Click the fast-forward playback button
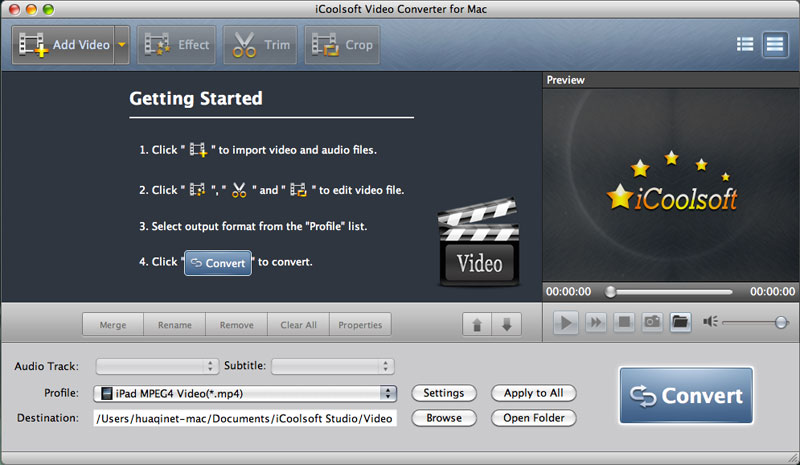 [594, 322]
